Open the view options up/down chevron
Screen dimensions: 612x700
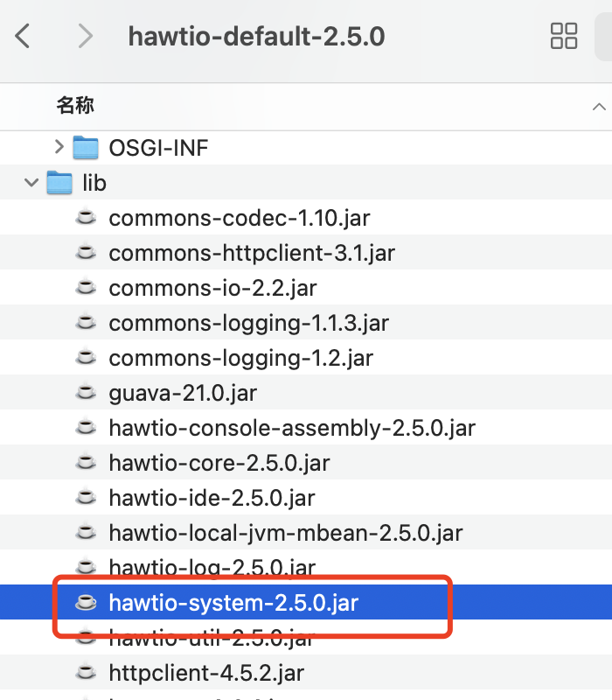(603, 36)
